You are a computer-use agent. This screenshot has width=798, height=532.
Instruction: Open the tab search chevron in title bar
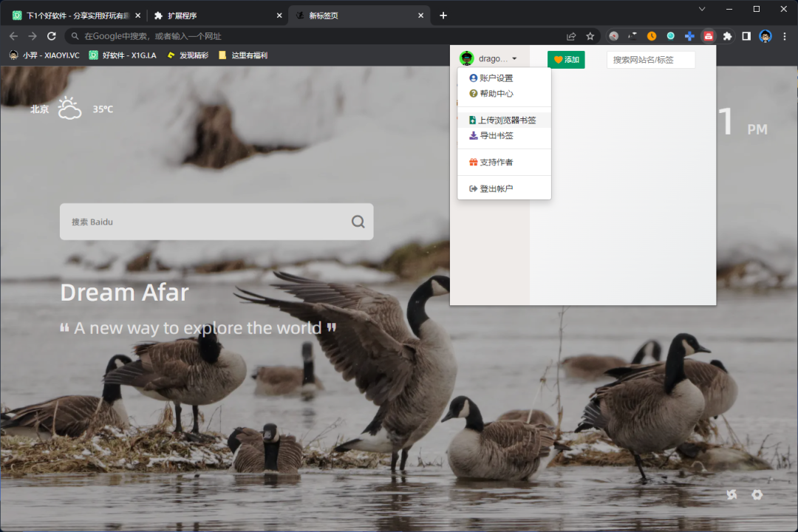(x=702, y=9)
